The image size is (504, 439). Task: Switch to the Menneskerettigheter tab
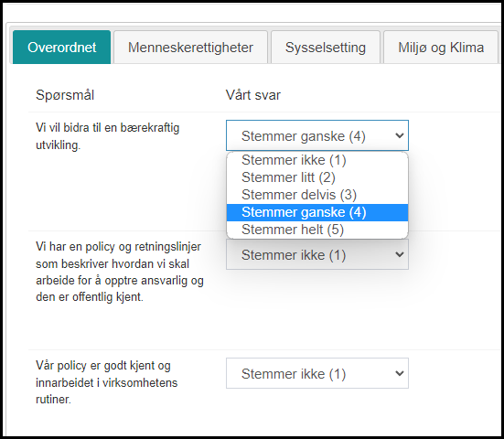(x=190, y=48)
